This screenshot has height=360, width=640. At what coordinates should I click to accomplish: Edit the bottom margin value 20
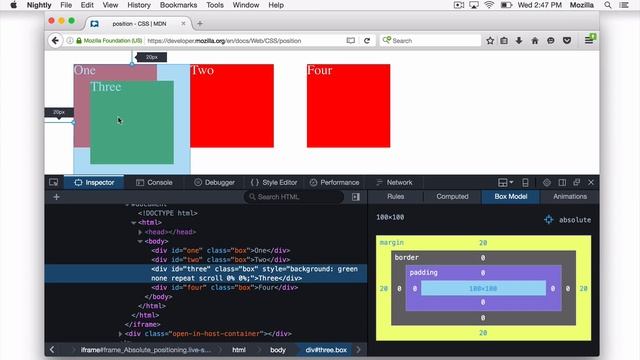click(483, 333)
